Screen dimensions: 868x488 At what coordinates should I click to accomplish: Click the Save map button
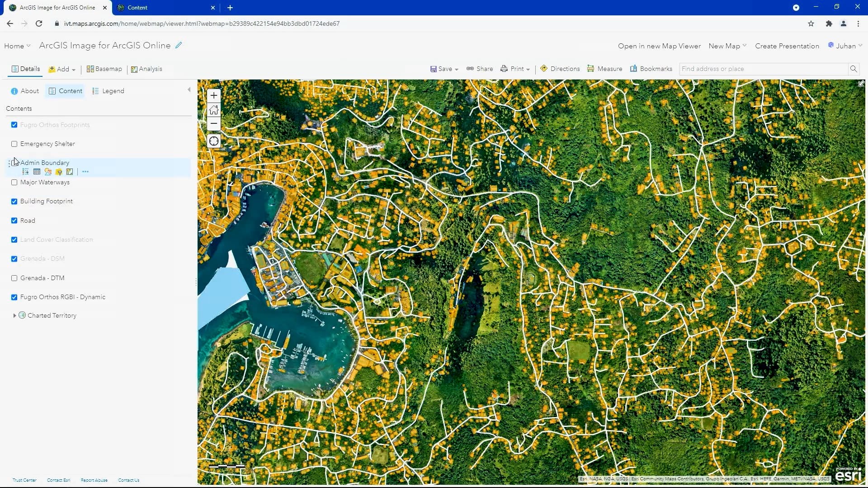(x=443, y=69)
